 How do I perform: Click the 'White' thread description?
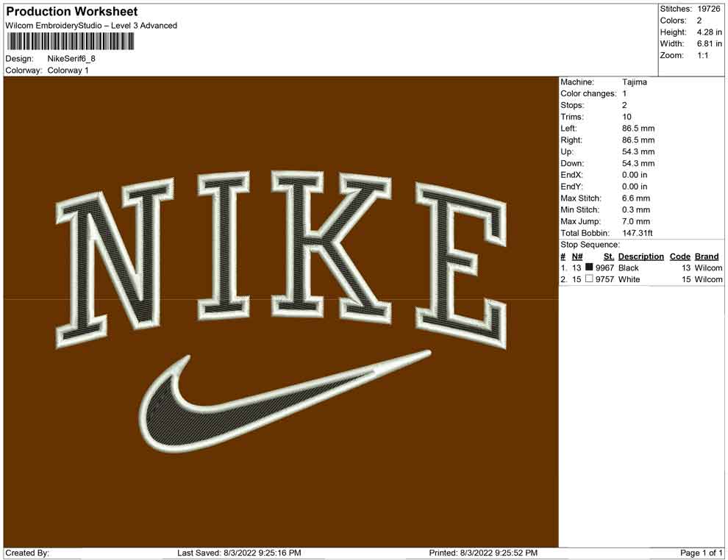629,279
